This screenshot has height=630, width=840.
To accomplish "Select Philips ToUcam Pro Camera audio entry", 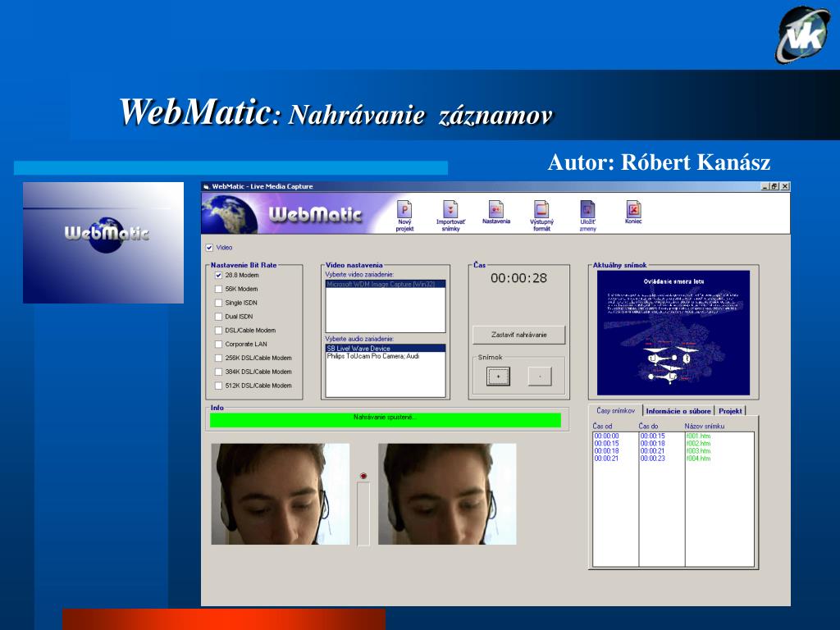I will pos(386,356).
